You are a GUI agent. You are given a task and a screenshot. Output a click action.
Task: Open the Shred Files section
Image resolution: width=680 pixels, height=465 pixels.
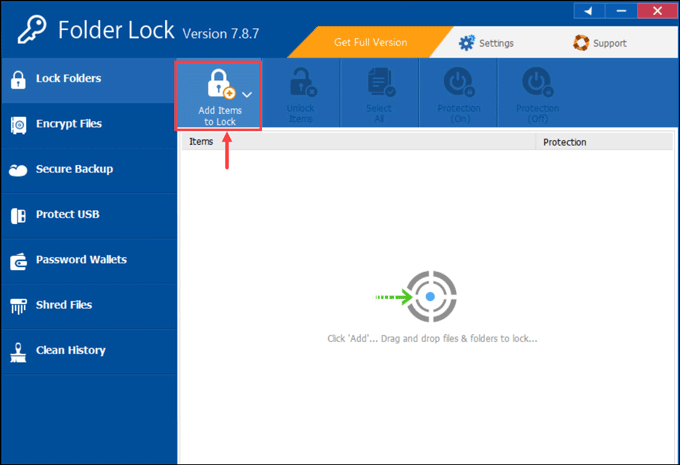click(x=88, y=306)
